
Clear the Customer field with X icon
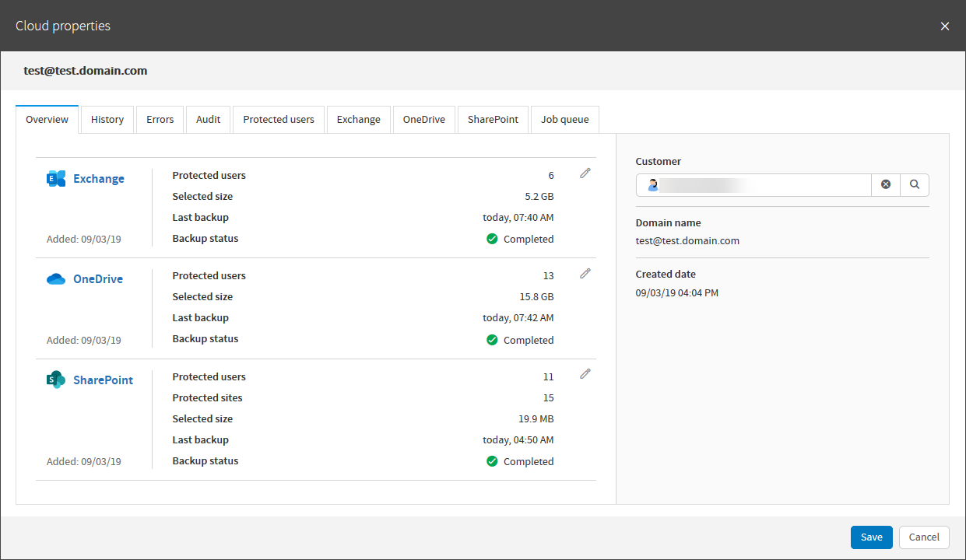[x=886, y=185]
